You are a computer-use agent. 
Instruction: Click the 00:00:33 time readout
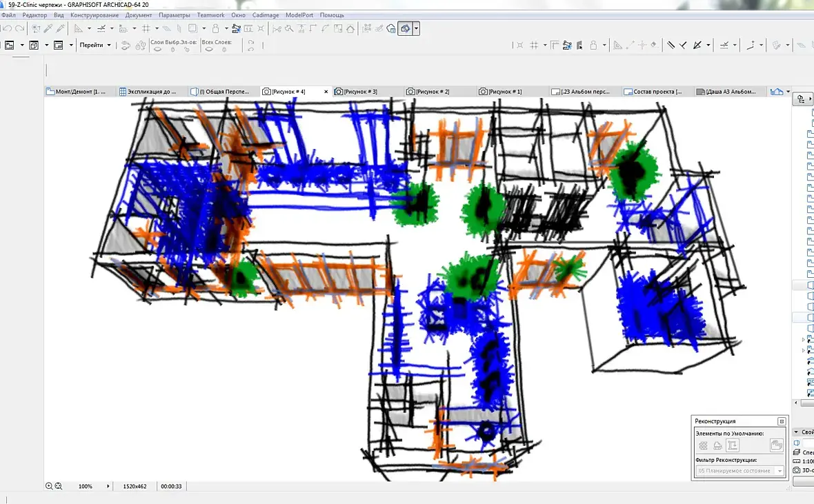pos(171,486)
